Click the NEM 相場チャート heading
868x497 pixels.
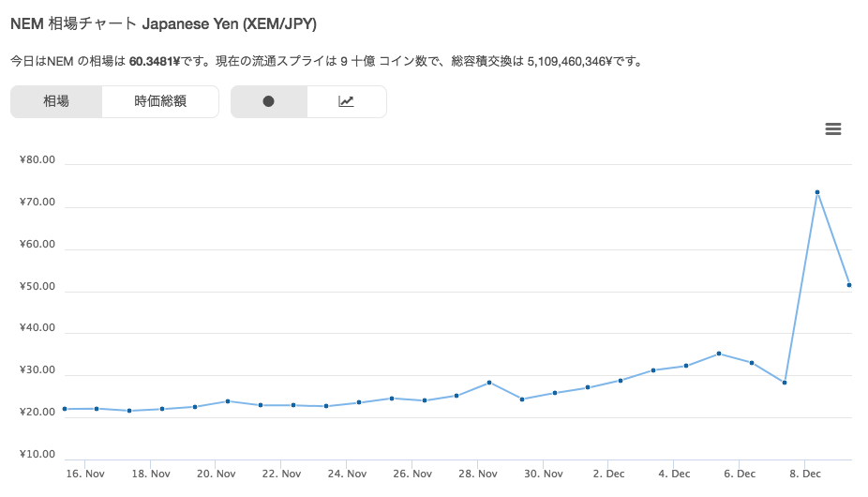[x=163, y=23]
